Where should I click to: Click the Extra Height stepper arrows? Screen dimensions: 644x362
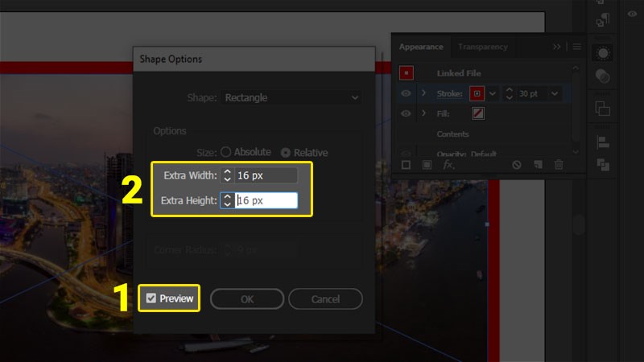tap(227, 200)
